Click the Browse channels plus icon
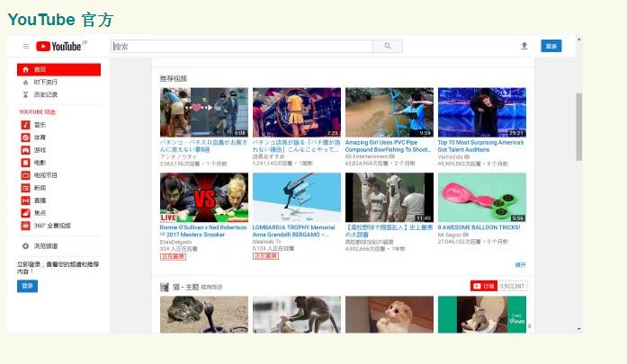Viewport: 627px width, 364px height. click(25, 246)
